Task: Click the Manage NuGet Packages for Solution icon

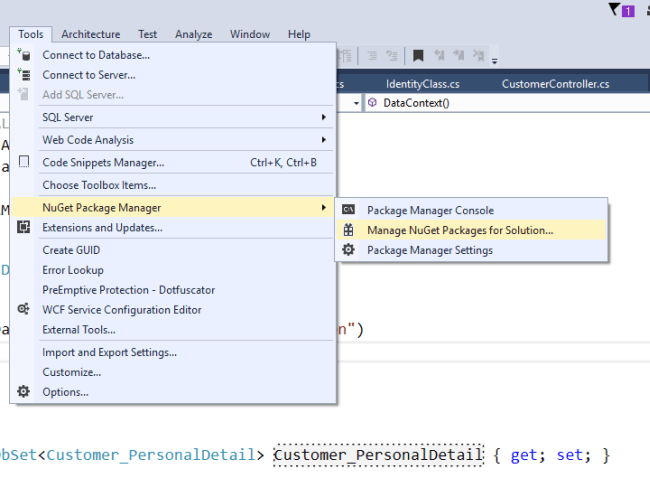Action: (x=348, y=230)
